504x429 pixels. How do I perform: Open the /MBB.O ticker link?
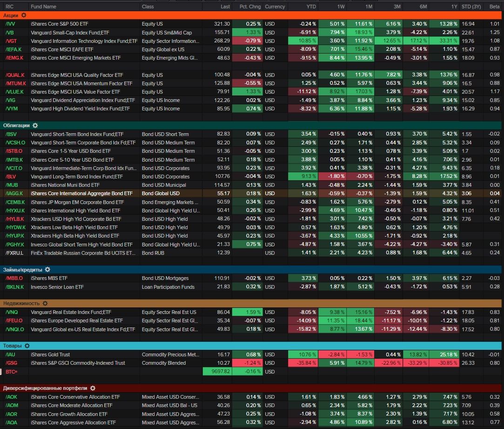14,278
